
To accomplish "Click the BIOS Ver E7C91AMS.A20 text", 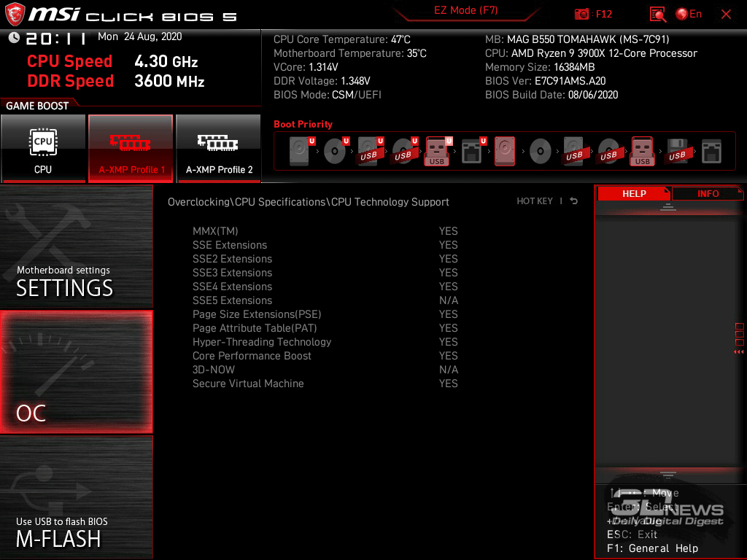I will tap(545, 81).
